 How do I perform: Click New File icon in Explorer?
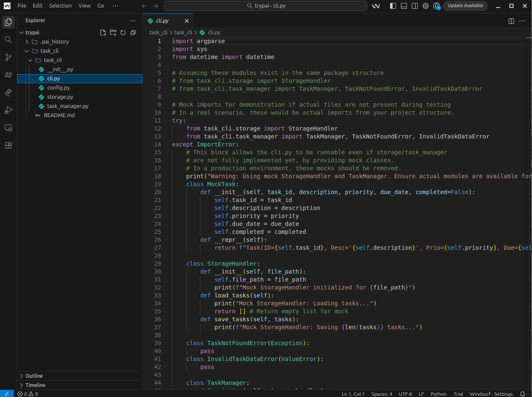[103, 33]
